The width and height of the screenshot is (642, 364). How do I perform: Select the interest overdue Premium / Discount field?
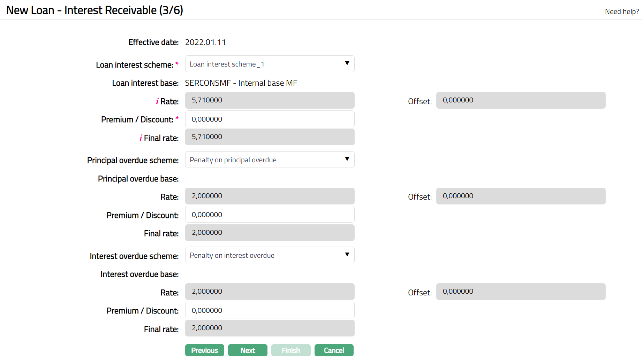pos(270,310)
